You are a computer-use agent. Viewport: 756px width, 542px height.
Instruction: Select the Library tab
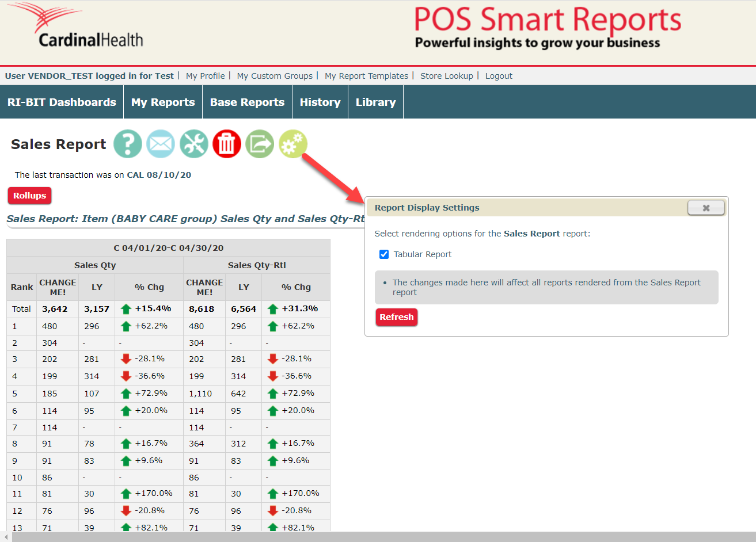(375, 102)
